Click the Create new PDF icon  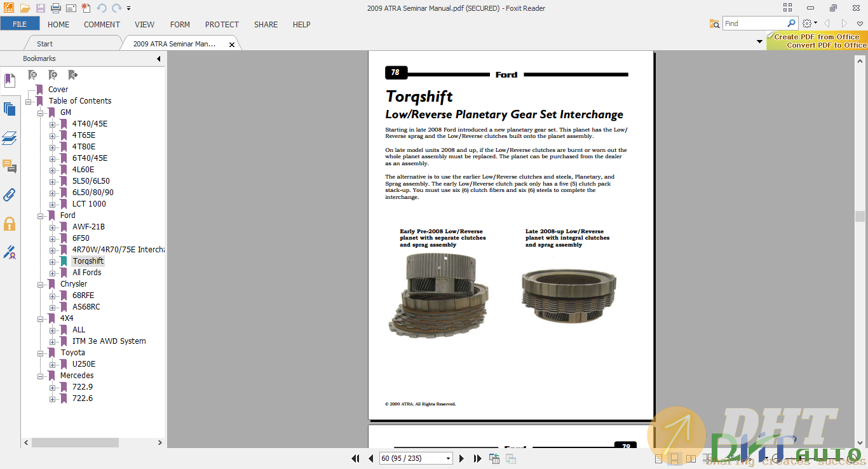tap(86, 8)
